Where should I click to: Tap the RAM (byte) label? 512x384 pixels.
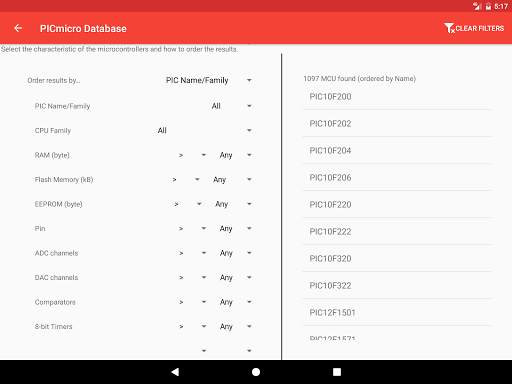click(52, 155)
